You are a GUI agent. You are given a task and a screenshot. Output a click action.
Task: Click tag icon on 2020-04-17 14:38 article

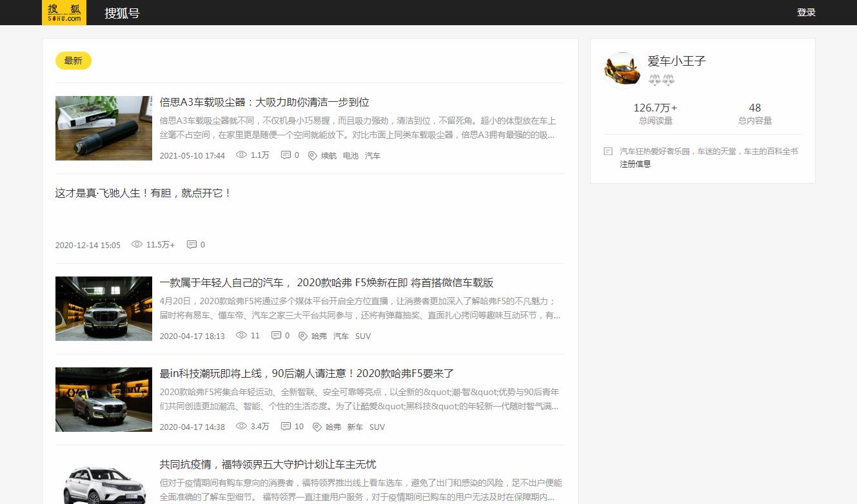coord(317,427)
